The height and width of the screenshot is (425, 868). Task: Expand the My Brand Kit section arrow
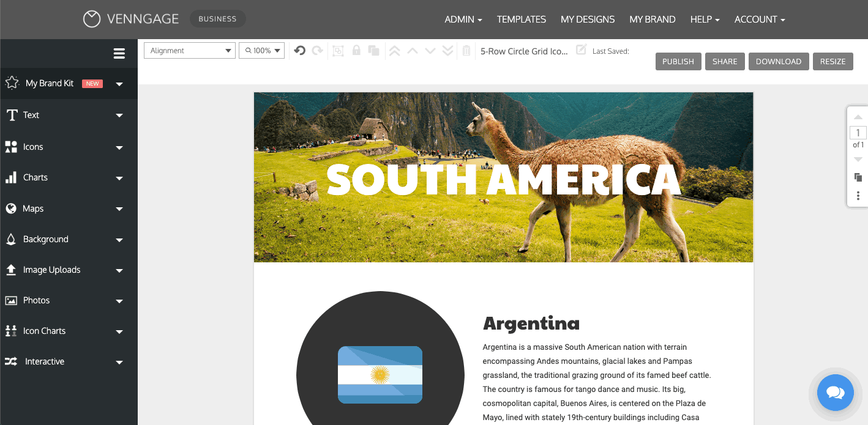point(119,84)
